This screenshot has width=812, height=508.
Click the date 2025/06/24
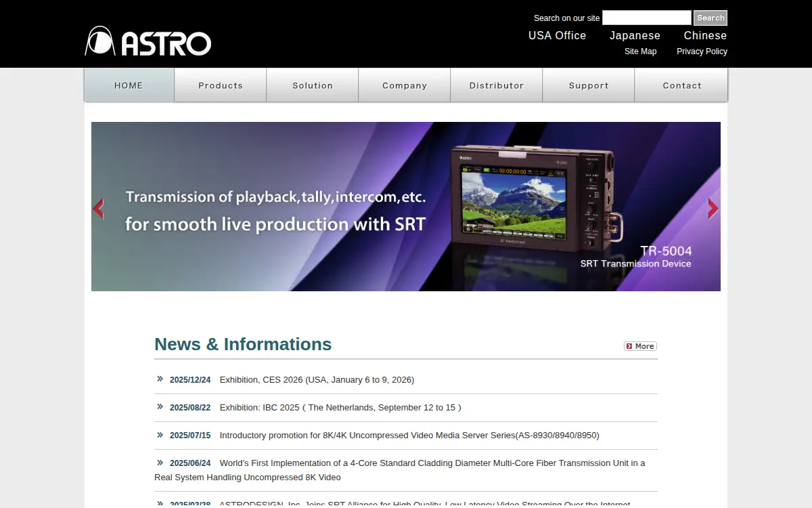pos(190,463)
